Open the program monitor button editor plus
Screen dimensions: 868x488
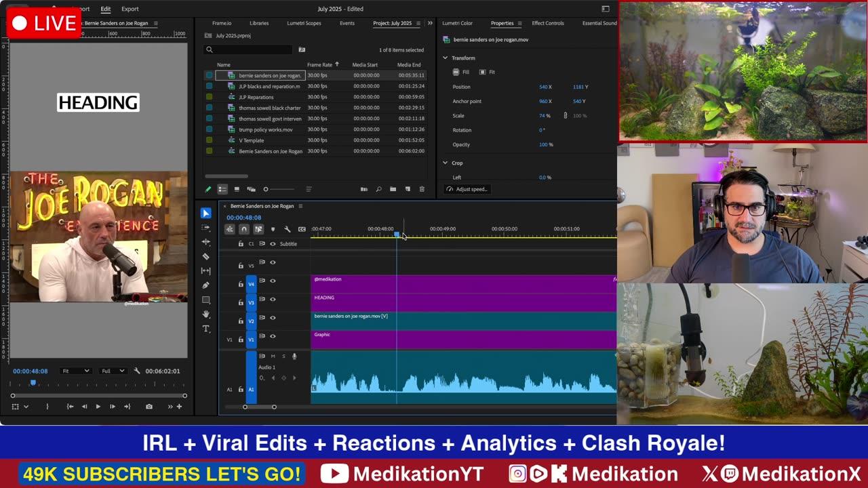(179, 407)
